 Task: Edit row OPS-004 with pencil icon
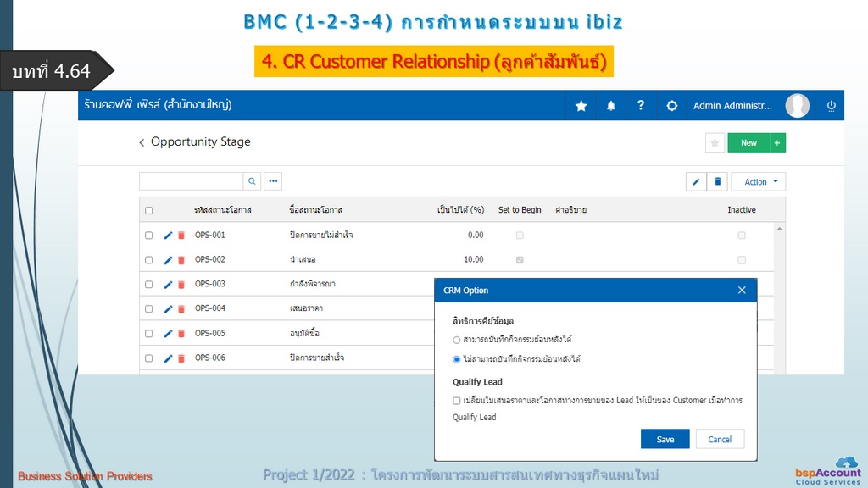click(x=169, y=308)
